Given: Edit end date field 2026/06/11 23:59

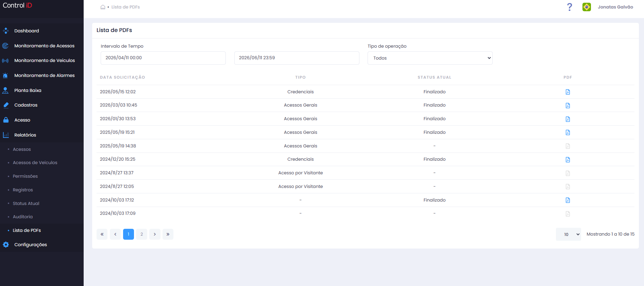Looking at the screenshot, I should pyautogui.click(x=296, y=58).
